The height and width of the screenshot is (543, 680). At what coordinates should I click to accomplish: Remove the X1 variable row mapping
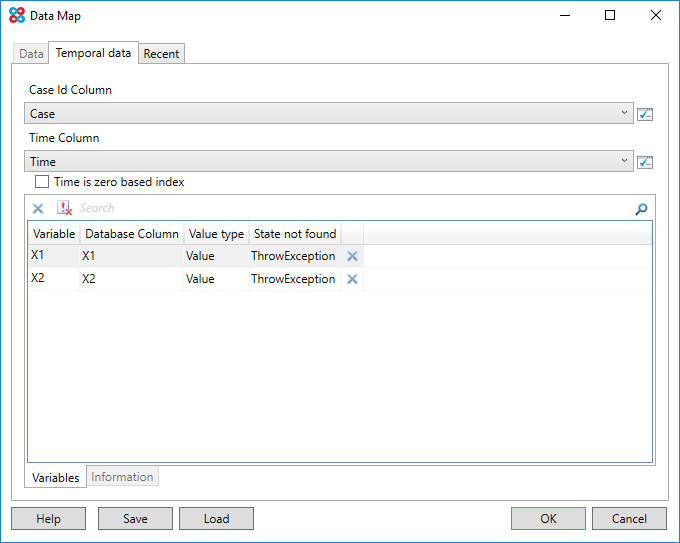352,256
